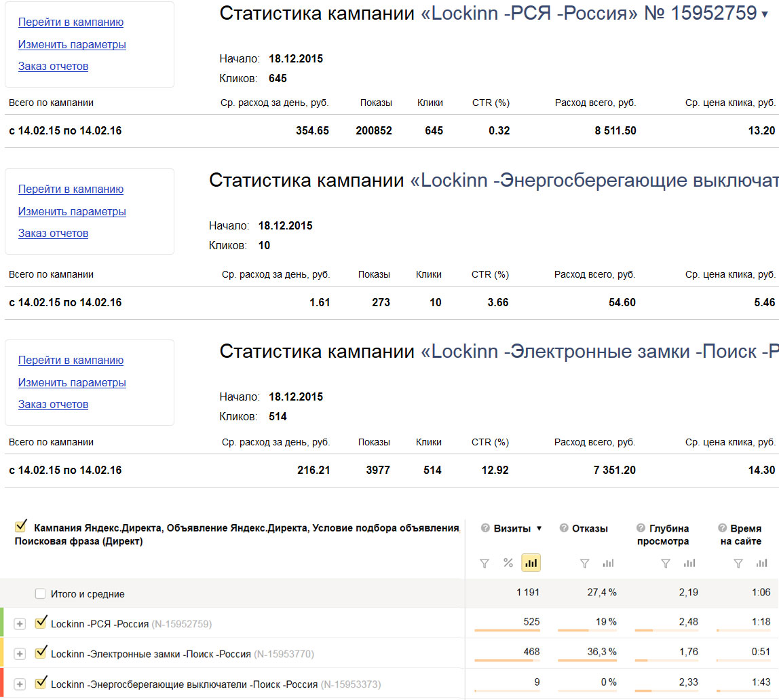Viewport: 779px width, 700px height.
Task: Sort by the Визиты column header
Action: (512, 528)
